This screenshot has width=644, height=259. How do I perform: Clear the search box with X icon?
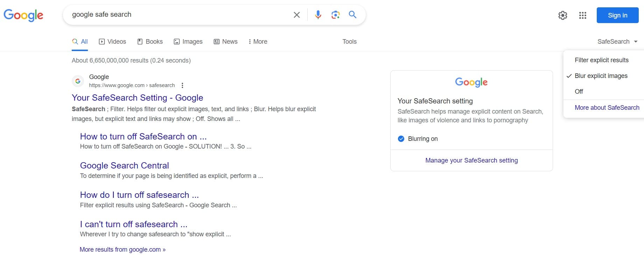(x=297, y=15)
